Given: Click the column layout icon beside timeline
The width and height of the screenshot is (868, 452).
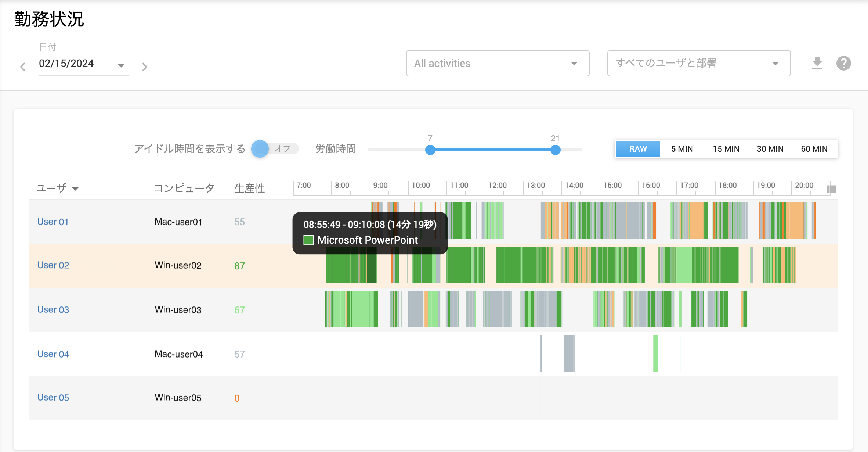Looking at the screenshot, I should click(x=831, y=189).
